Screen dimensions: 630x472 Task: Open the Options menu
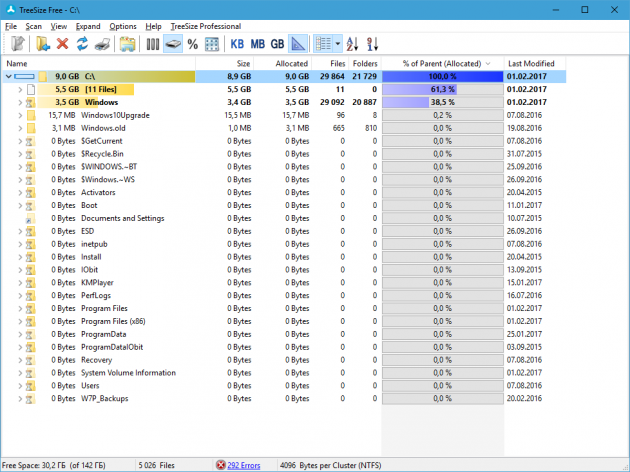(123, 27)
